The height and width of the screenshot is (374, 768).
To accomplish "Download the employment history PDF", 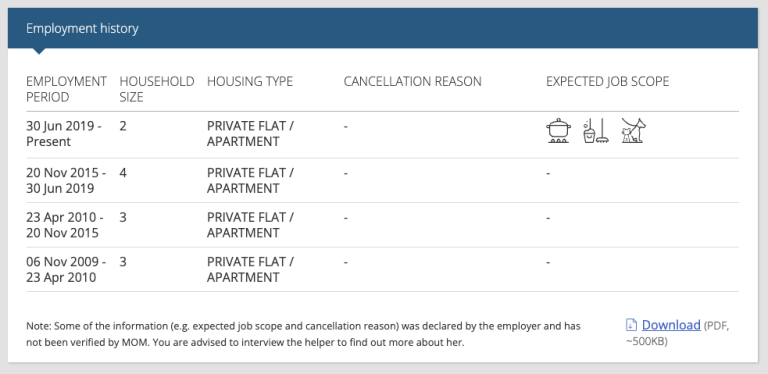I will point(671,325).
